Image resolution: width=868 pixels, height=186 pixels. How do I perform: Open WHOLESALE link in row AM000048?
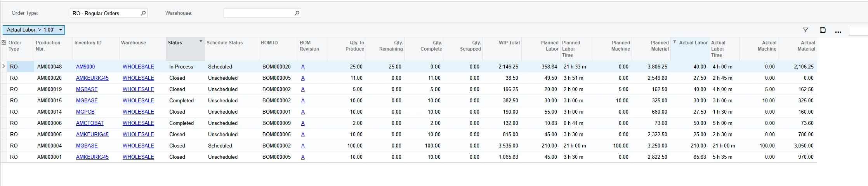click(138, 67)
